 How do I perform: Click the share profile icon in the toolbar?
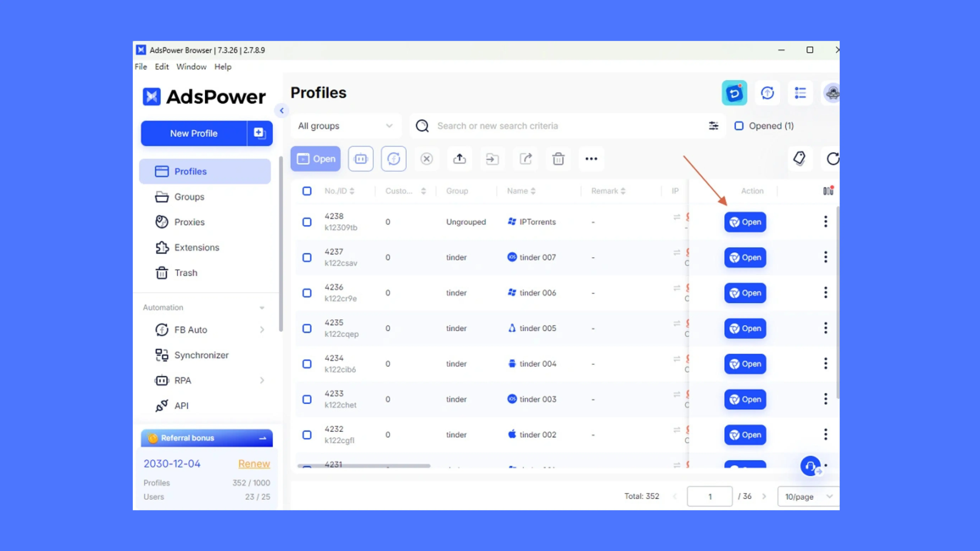pyautogui.click(x=525, y=159)
